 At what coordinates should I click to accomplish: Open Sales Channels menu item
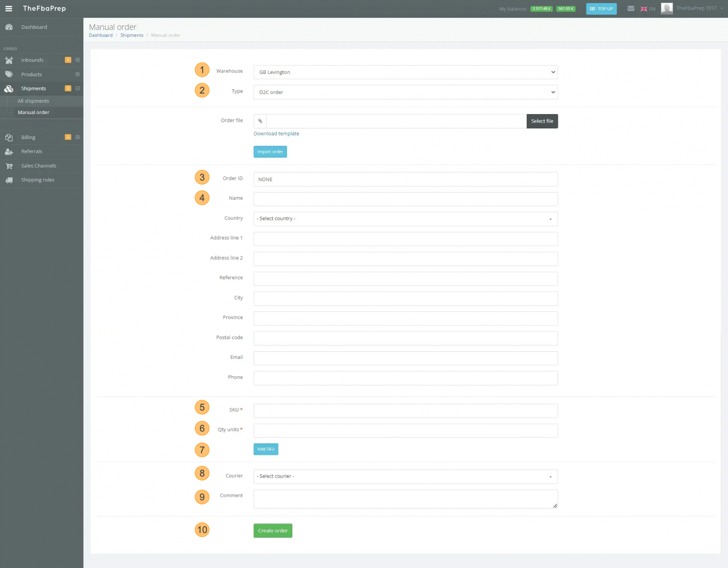tap(38, 166)
